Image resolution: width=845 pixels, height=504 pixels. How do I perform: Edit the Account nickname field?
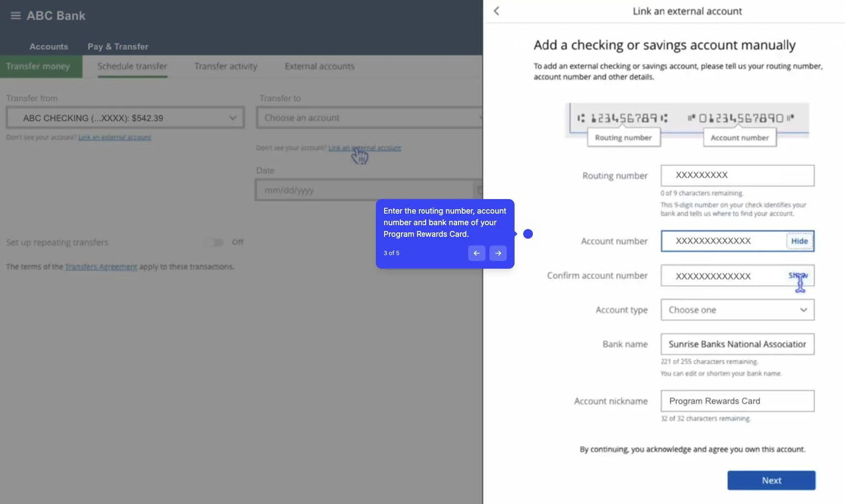pos(737,401)
